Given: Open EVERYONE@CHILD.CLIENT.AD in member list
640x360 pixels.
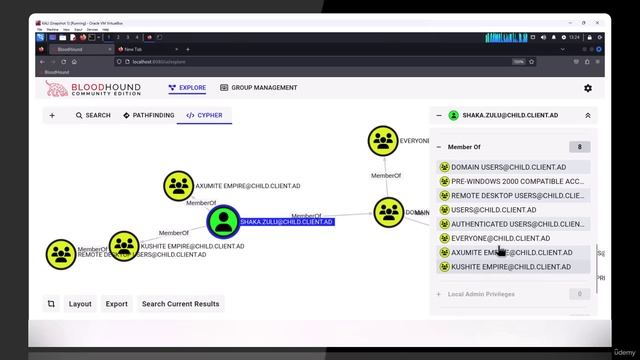Looking at the screenshot, I should click(513, 238).
